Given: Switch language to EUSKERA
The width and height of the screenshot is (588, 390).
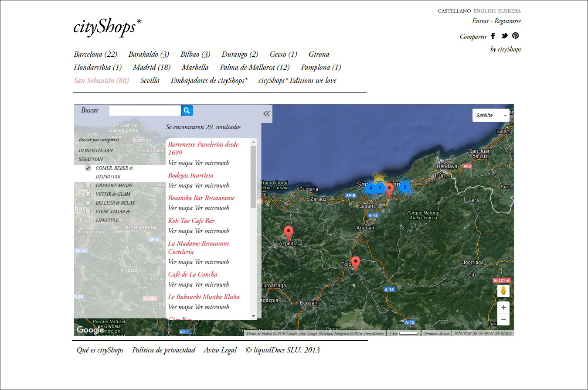Looking at the screenshot, I should [x=509, y=11].
